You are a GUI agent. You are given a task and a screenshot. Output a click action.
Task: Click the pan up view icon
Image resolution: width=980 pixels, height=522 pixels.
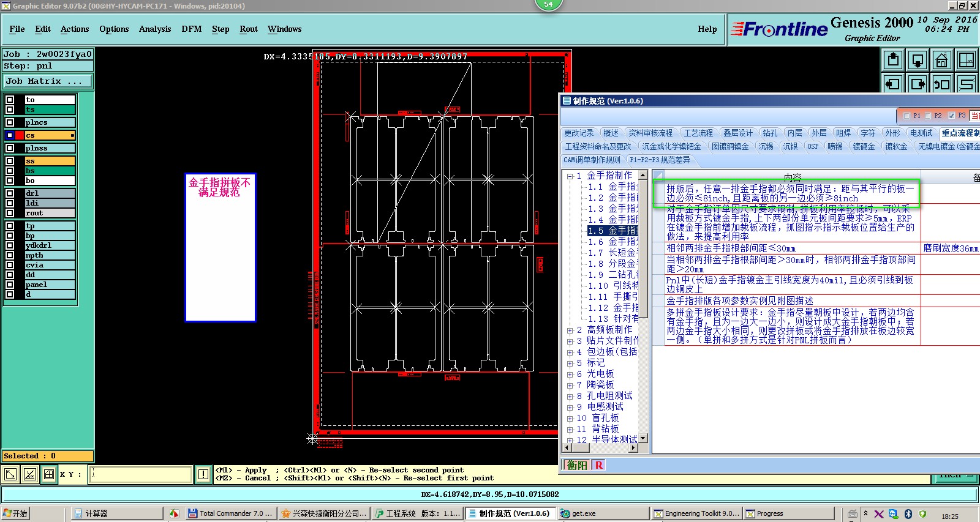tap(893, 60)
